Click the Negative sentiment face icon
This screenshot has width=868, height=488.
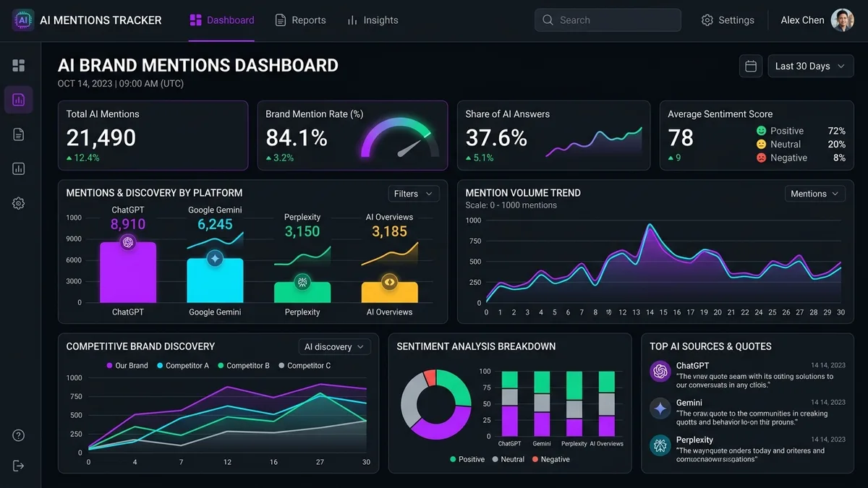[x=761, y=158]
